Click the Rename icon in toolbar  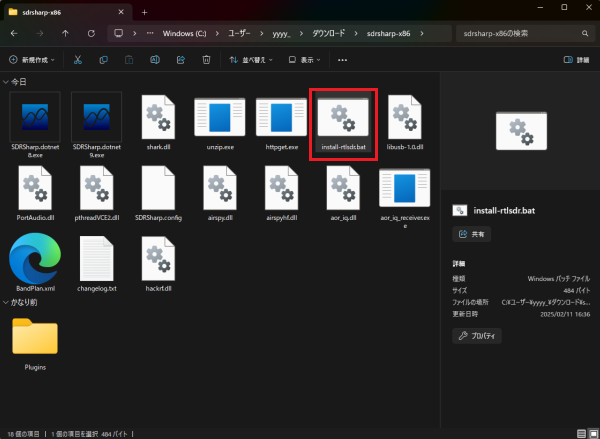click(x=155, y=60)
